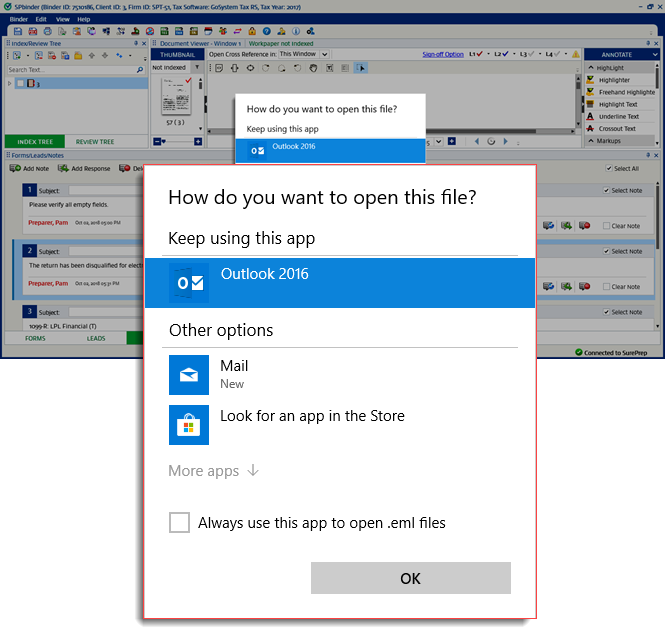Open the View menu
This screenshot has width=665, height=634.
click(62, 19)
